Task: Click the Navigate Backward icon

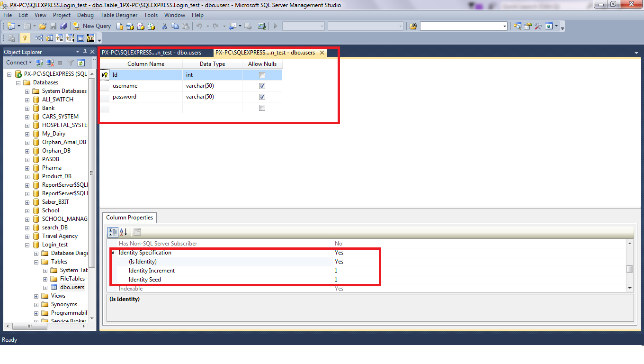Action: coord(233,26)
